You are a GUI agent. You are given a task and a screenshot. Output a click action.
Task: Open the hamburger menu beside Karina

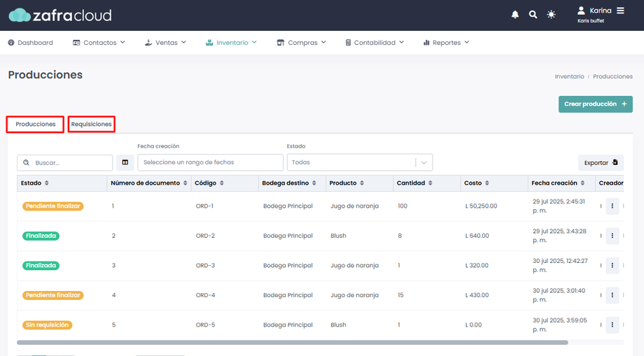620,10
